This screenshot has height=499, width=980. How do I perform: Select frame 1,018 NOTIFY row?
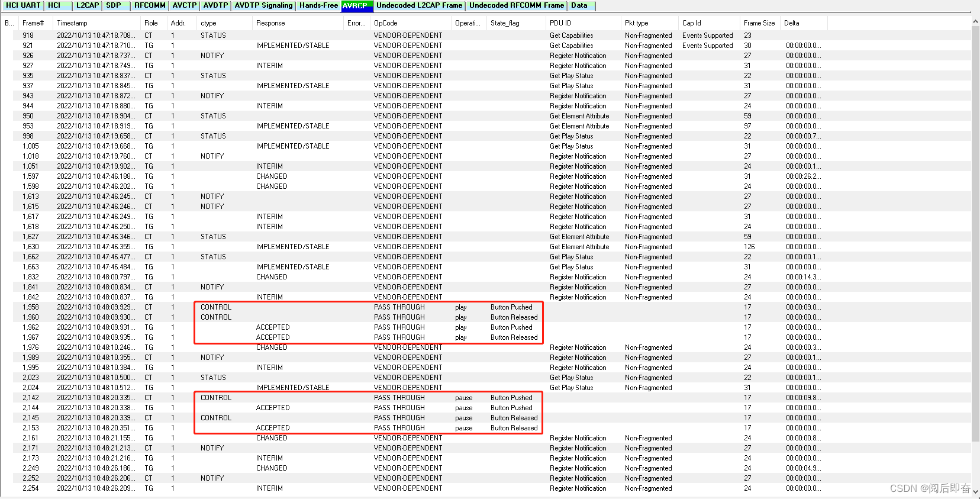[x=485, y=156]
